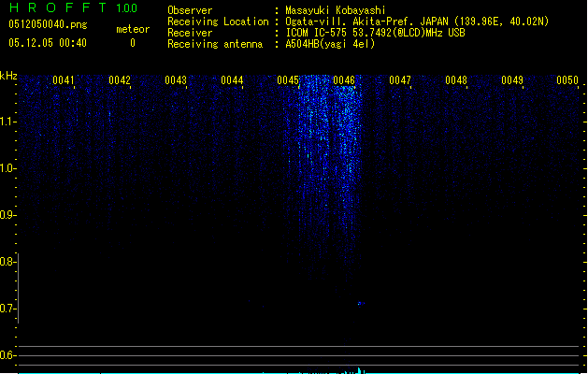Click the Observer field label
Viewport: 588px width, 374px height.
tap(190, 10)
